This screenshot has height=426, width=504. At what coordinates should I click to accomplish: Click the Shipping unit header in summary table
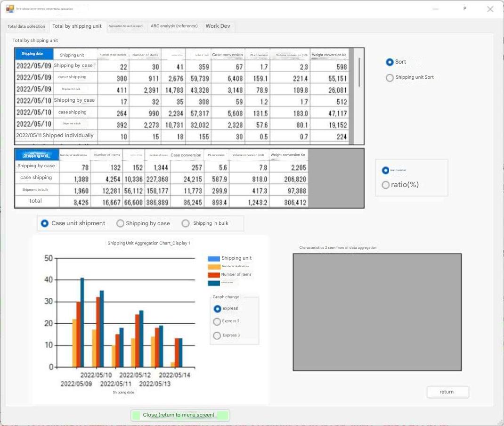pos(37,155)
